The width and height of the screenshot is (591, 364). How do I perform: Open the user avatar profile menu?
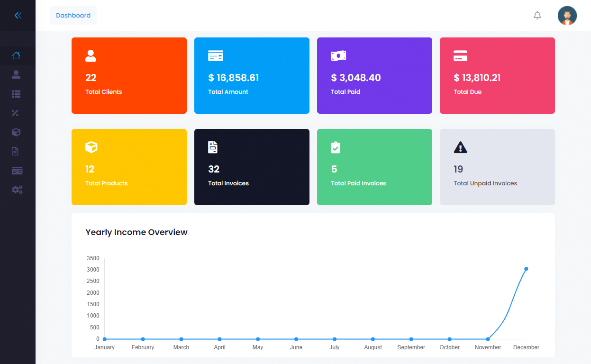click(x=567, y=15)
